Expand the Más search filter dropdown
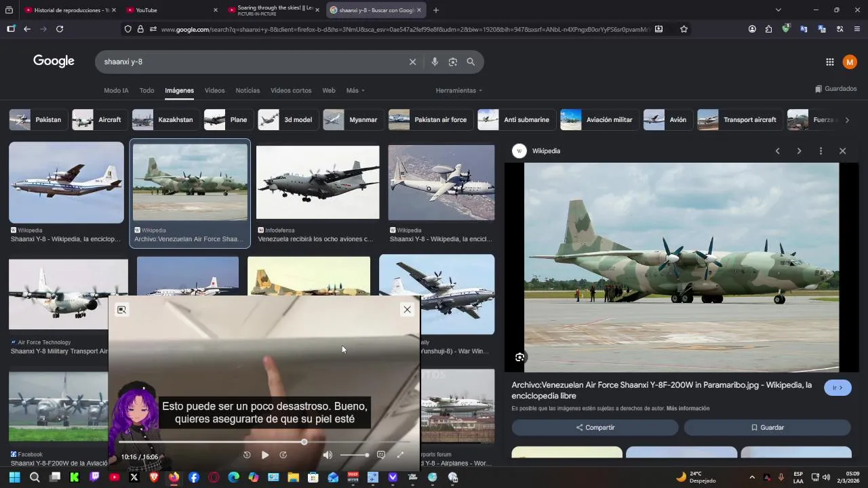The image size is (868, 488). [x=355, y=90]
